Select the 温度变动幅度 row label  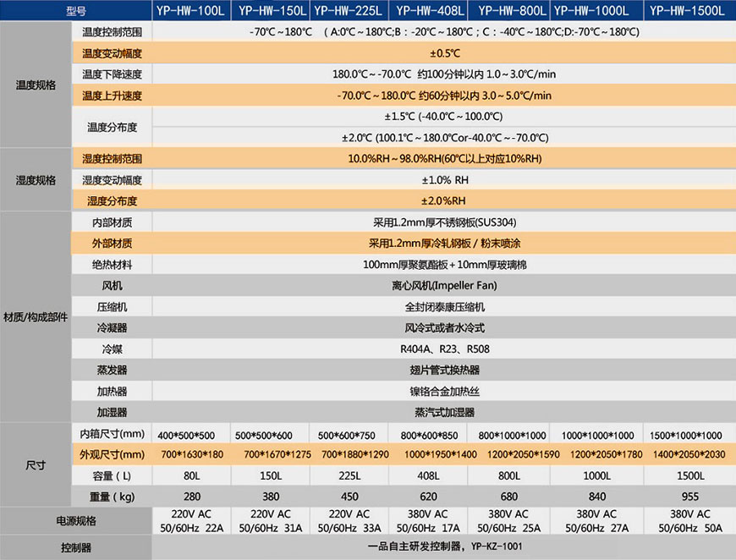[112, 52]
